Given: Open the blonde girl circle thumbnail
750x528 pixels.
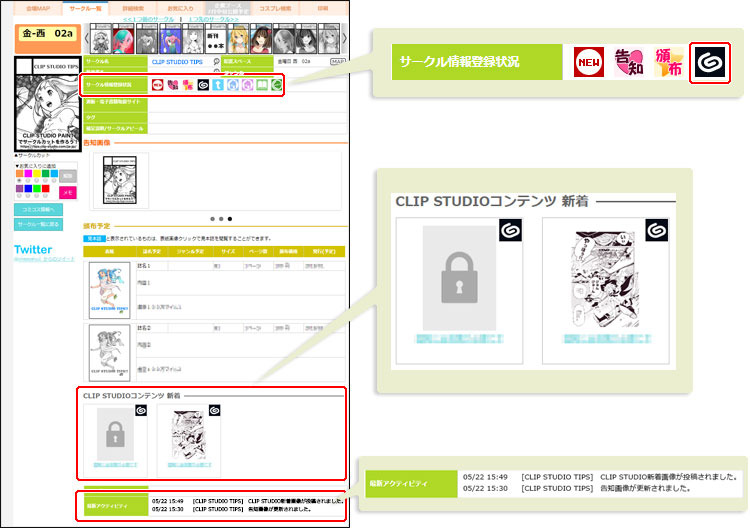Looking at the screenshot, I should click(238, 39).
